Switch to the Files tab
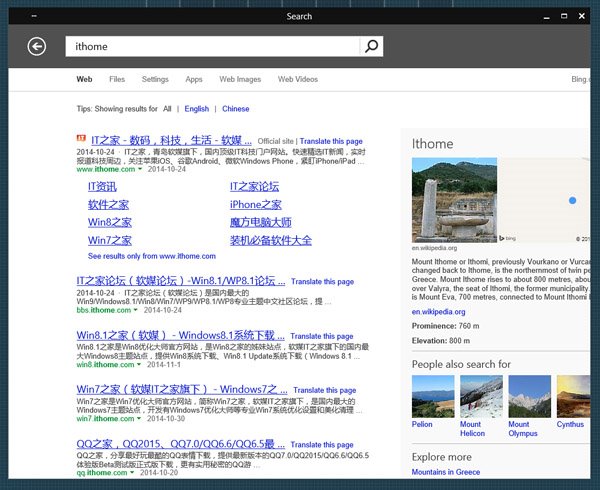Image resolution: width=600 pixels, height=490 pixels. coord(117,79)
